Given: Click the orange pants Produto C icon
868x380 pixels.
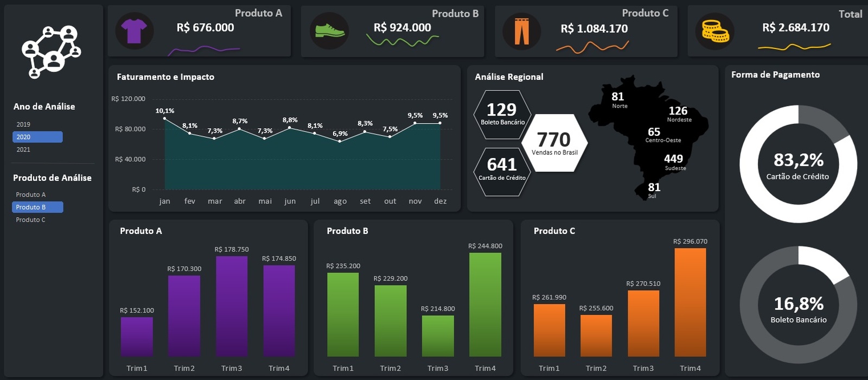Looking at the screenshot, I should coord(521,31).
